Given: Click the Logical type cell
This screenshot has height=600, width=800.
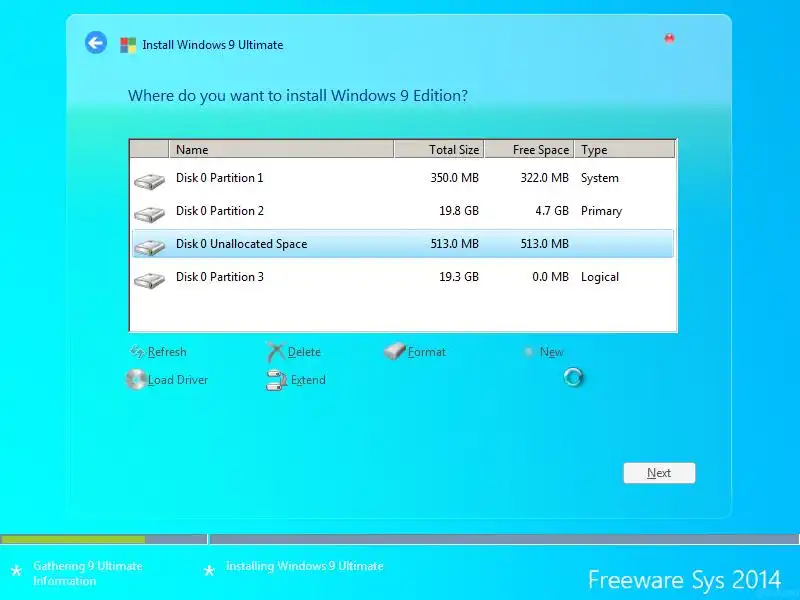Looking at the screenshot, I should tap(599, 277).
